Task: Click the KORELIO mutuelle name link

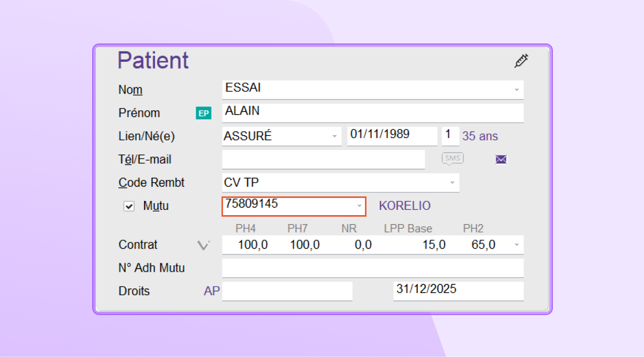Action: (x=405, y=206)
